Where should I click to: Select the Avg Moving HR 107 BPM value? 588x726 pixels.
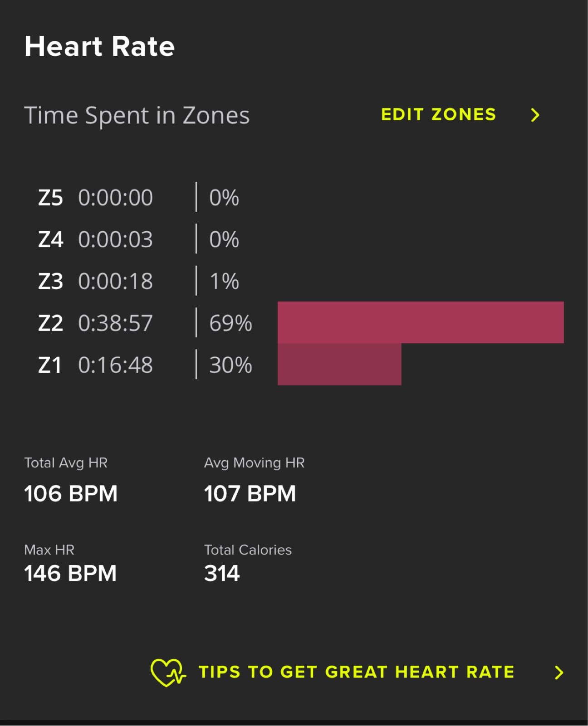[250, 493]
